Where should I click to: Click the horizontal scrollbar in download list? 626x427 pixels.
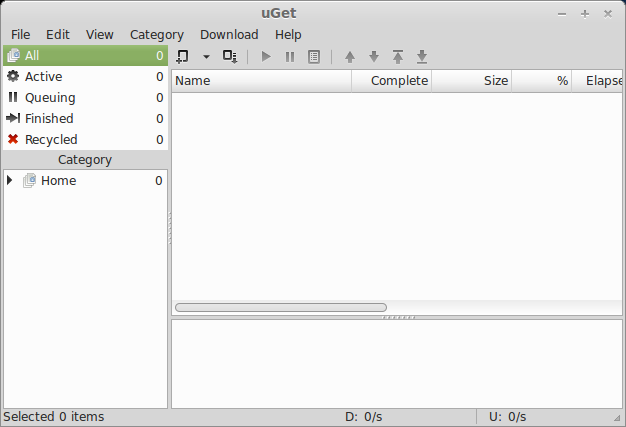(281, 307)
